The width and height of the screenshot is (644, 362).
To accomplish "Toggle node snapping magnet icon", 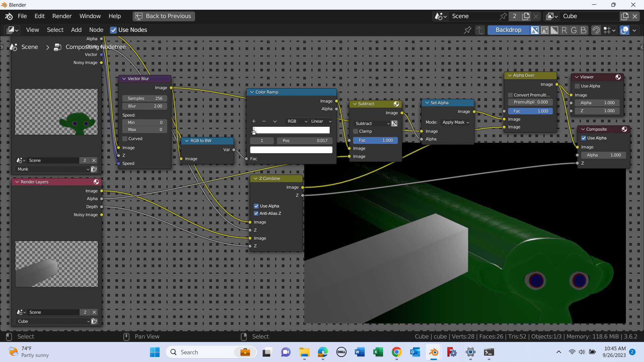I will 596,30.
